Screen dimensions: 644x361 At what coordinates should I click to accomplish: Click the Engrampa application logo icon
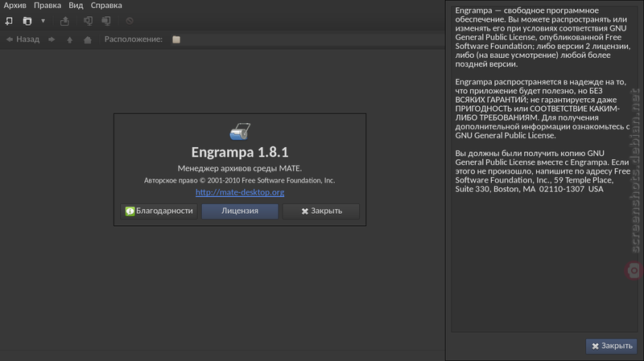(x=240, y=131)
